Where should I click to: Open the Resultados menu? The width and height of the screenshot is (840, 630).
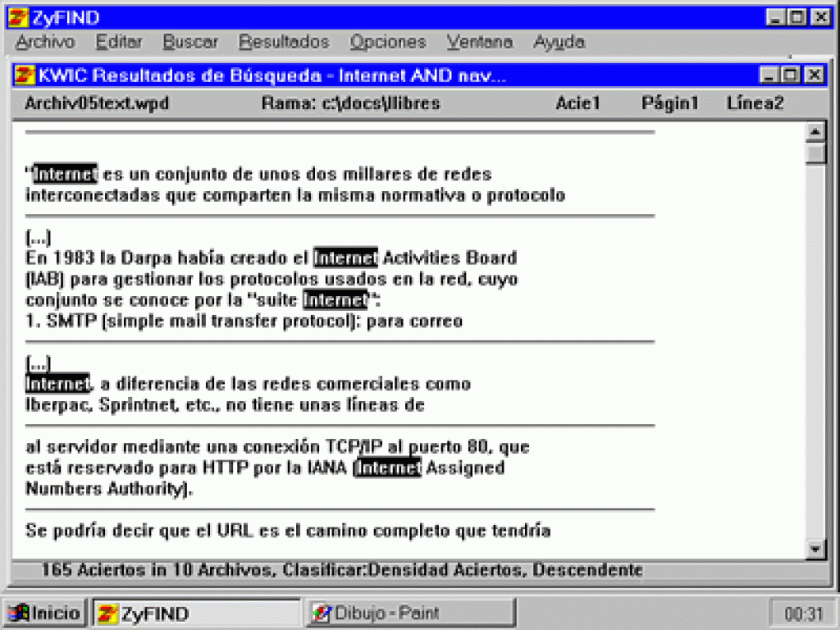coord(284,42)
